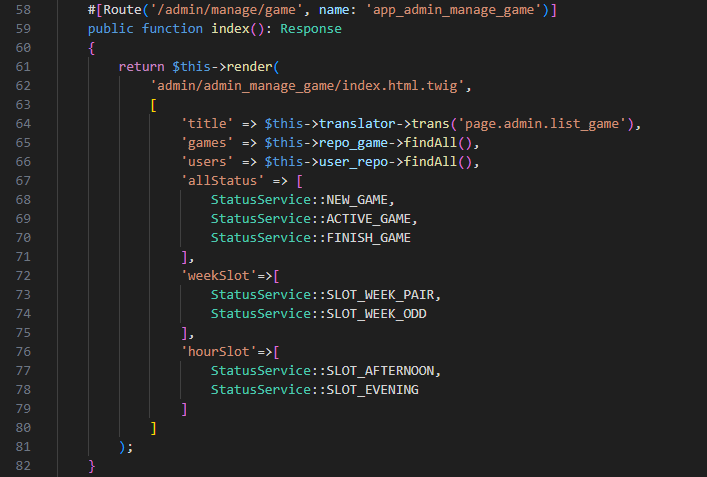
Task: Click the '/admin/manage/game' route path string
Action: pyautogui.click(x=225, y=9)
